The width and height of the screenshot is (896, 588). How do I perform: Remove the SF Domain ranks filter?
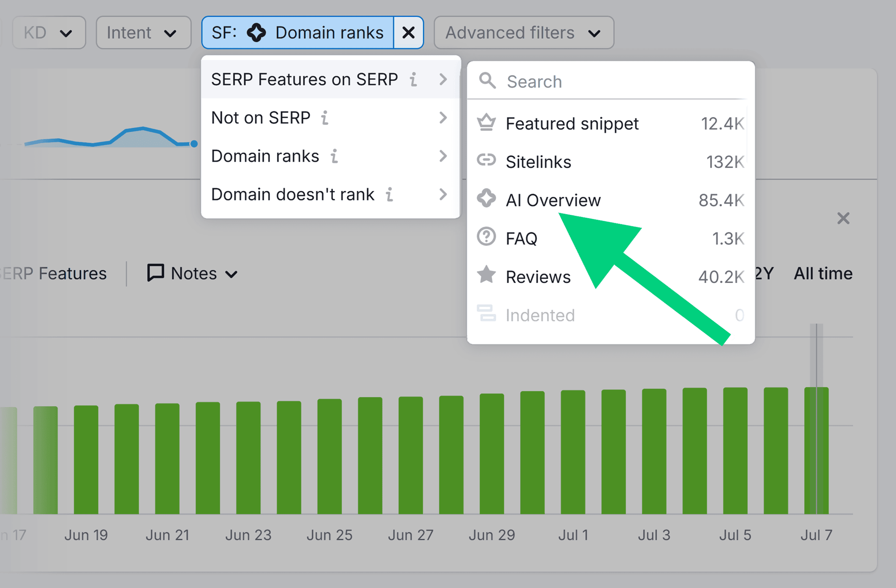click(409, 33)
